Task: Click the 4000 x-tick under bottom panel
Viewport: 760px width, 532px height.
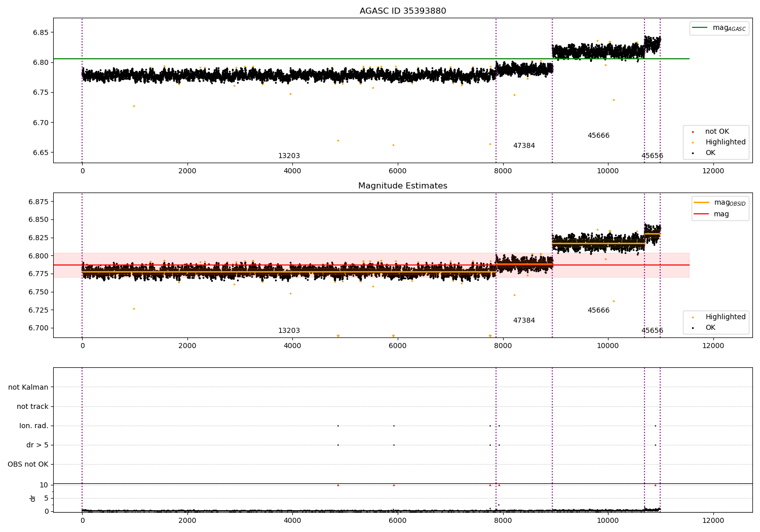Action: tap(292, 521)
